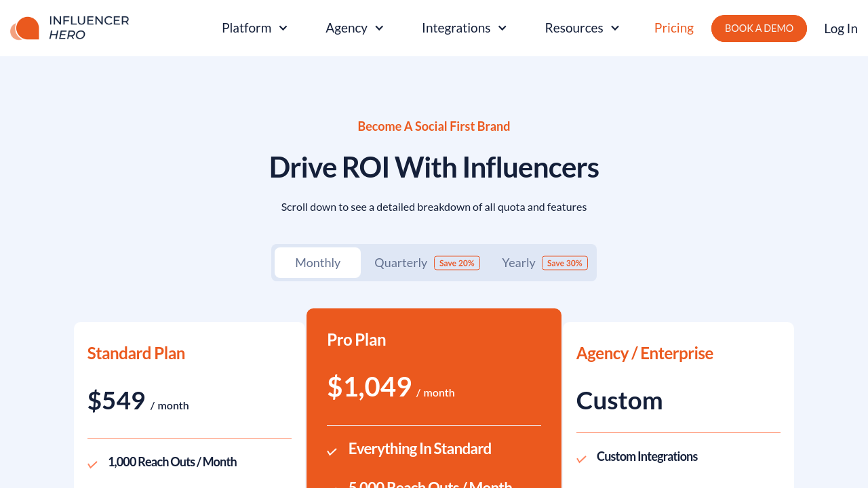The height and width of the screenshot is (488, 868).
Task: Open the Platform dropdown menu
Action: [246, 28]
